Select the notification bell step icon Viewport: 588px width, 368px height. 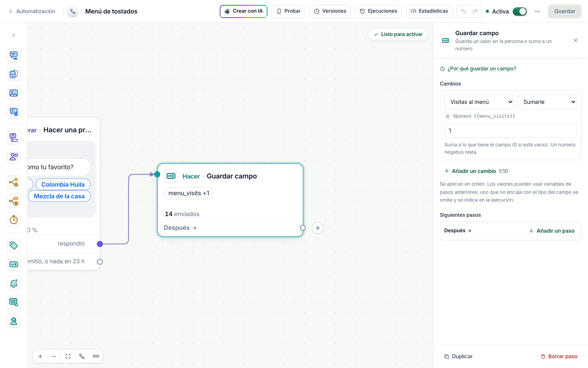[14, 283]
